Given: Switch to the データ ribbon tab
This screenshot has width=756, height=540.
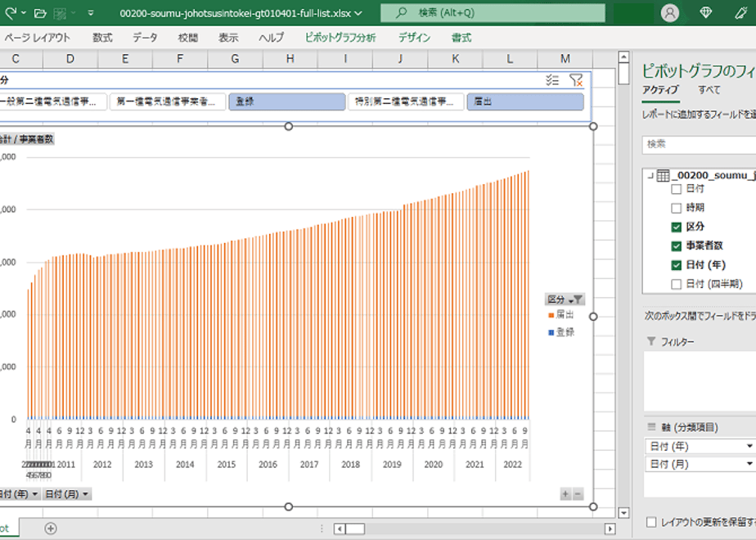Looking at the screenshot, I should coord(145,38).
